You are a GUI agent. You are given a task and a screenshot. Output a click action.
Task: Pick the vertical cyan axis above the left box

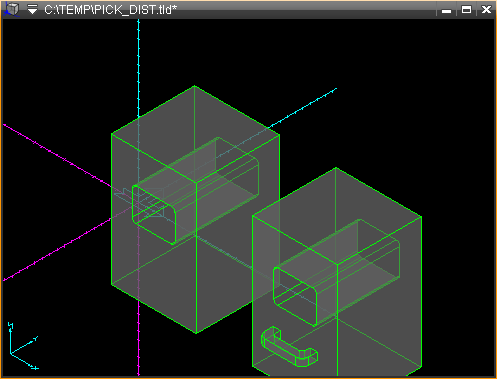pyautogui.click(x=139, y=67)
